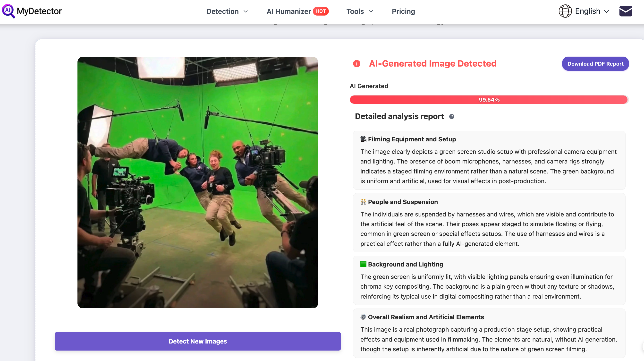
Task: Expand the Detection dropdown menu
Action: pyautogui.click(x=227, y=11)
